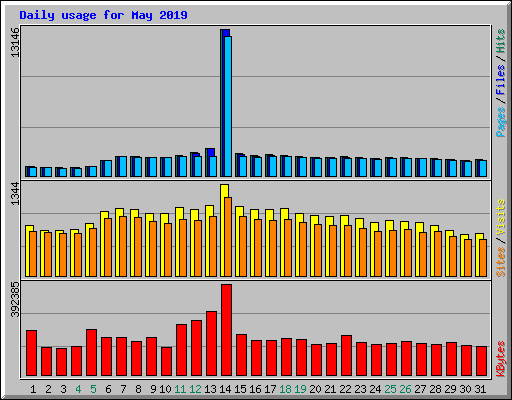Click green weekend day 25 label

pyautogui.click(x=390, y=389)
